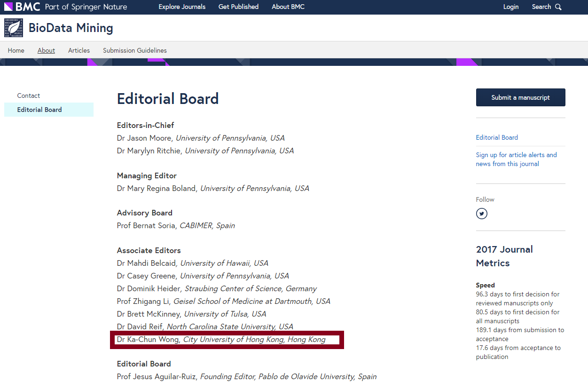Select Prof Zhigang Li entry
588x382 pixels.
[224, 302]
